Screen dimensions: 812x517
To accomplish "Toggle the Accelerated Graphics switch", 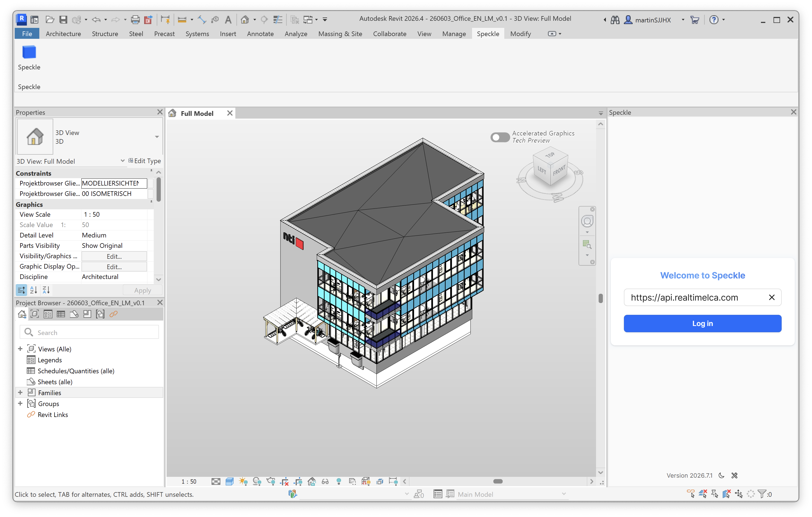I will point(500,137).
